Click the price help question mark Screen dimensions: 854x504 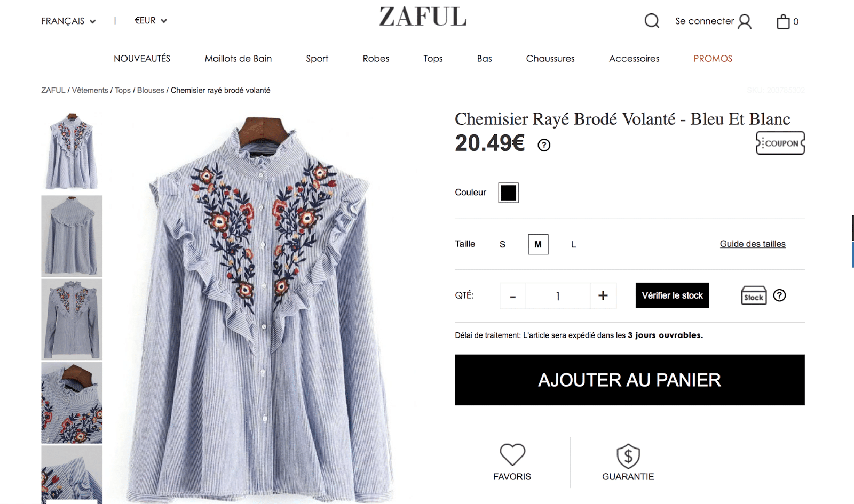coord(544,145)
